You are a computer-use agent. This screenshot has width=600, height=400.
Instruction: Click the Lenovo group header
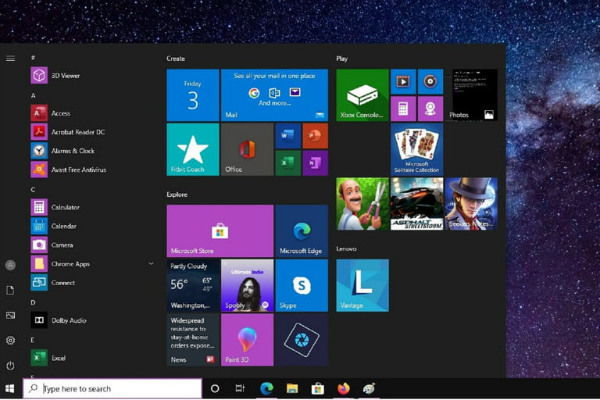[346, 249]
